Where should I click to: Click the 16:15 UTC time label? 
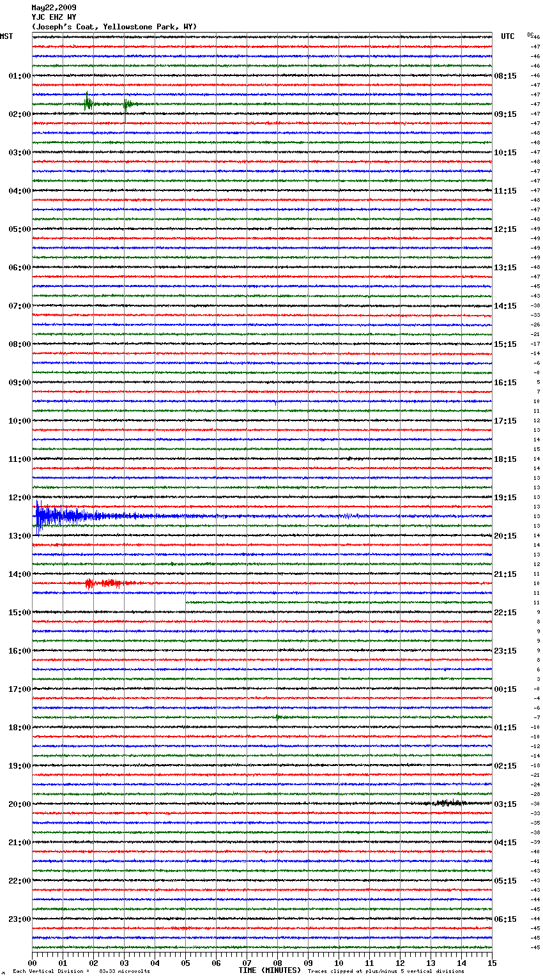pyautogui.click(x=505, y=383)
